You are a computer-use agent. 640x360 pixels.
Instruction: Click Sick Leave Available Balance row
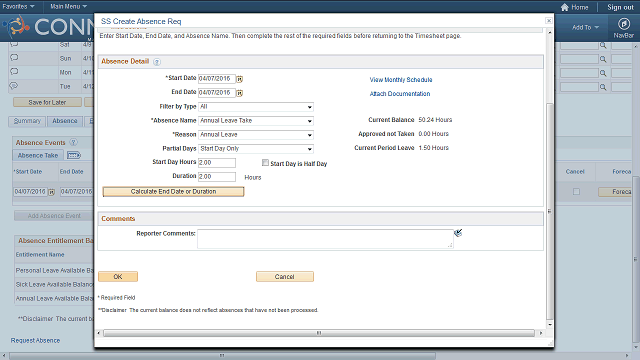tap(54, 284)
